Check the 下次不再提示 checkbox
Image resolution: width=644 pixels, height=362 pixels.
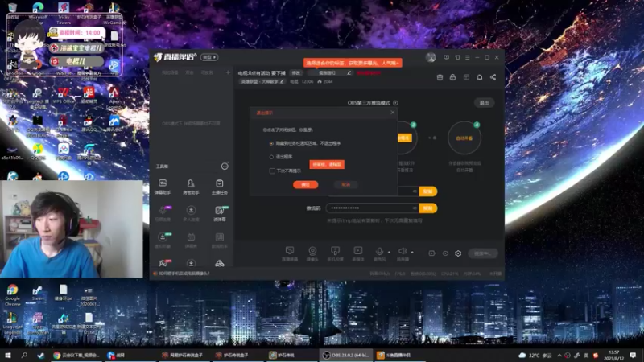coord(272,171)
